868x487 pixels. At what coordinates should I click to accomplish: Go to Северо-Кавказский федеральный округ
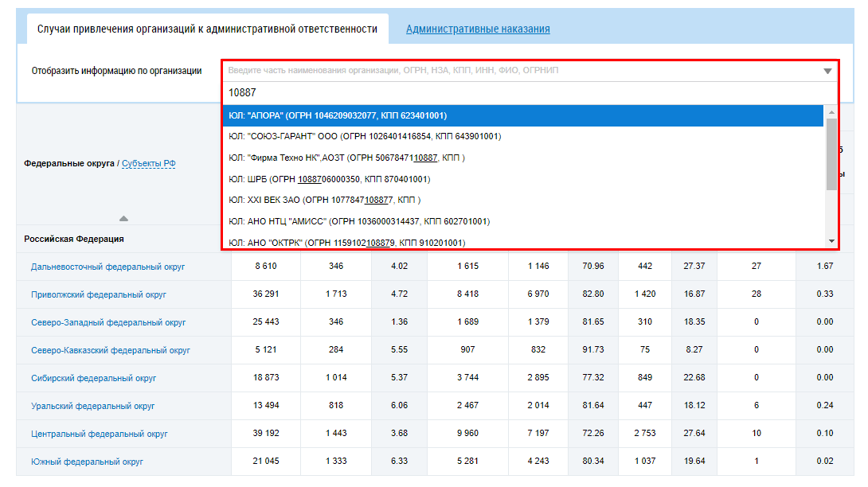(111, 350)
